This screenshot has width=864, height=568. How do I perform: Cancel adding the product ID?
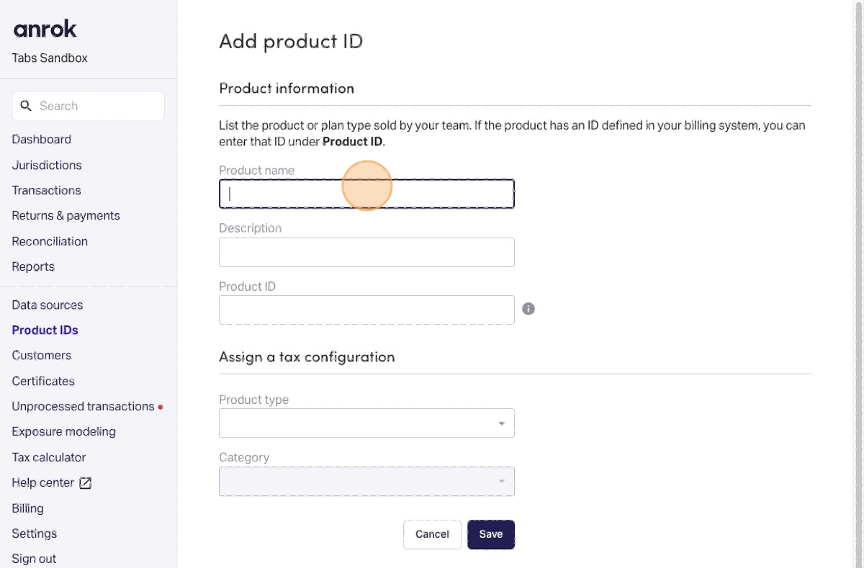[x=432, y=534]
